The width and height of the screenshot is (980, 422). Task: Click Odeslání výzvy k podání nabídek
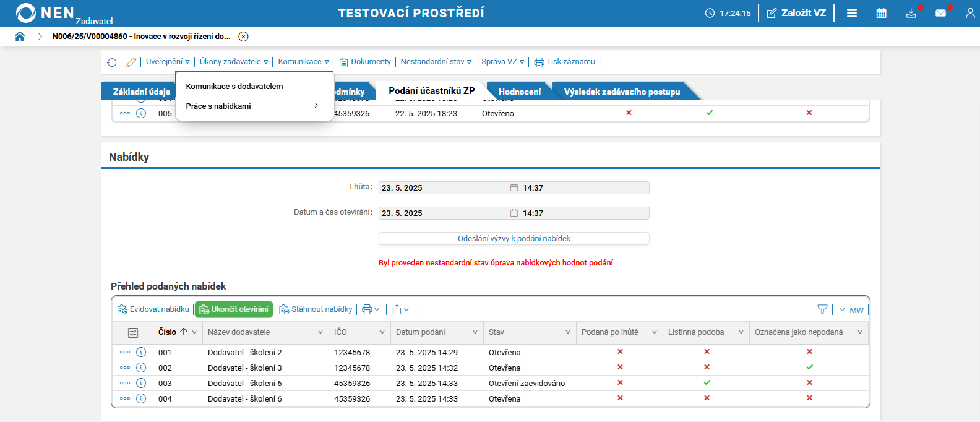coord(514,238)
